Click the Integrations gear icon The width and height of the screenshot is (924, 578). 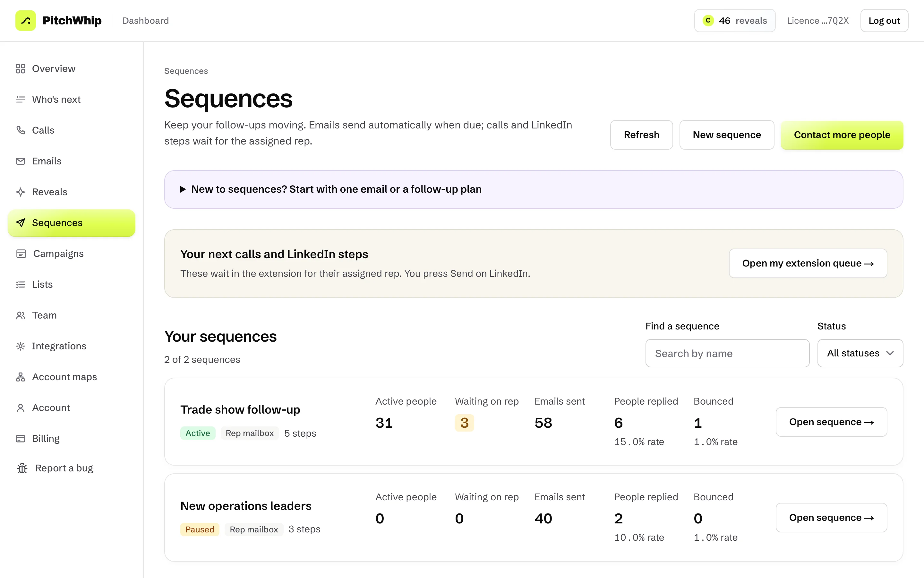click(21, 346)
